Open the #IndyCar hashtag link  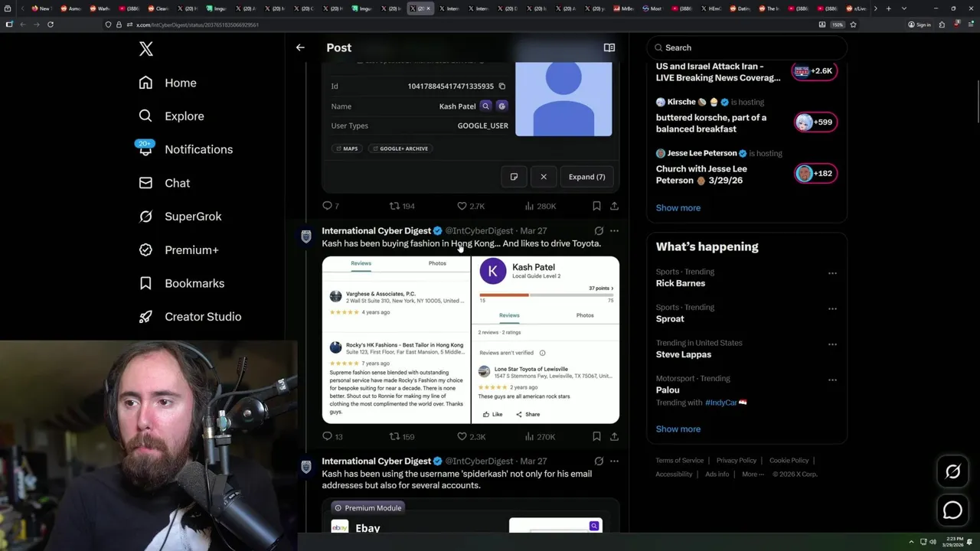tap(721, 403)
